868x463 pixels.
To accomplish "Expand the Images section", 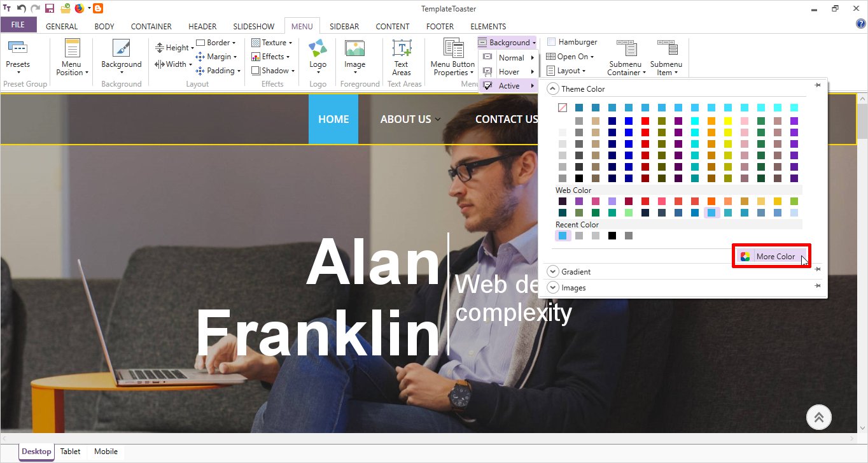I will pyautogui.click(x=552, y=287).
